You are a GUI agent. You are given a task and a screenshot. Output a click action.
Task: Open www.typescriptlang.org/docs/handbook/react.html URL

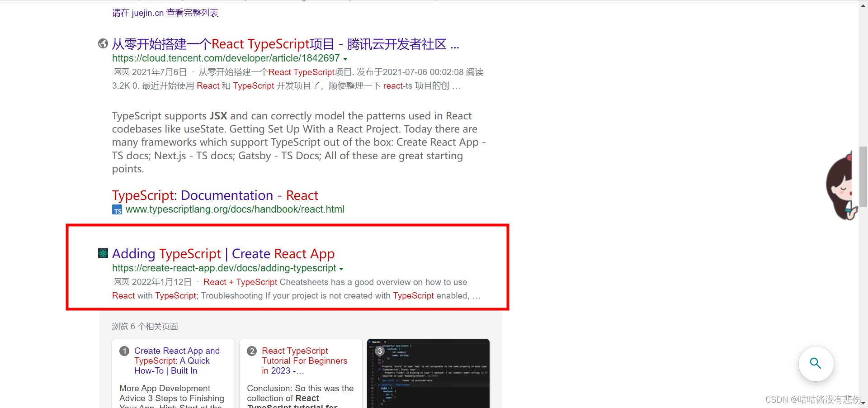tap(235, 209)
